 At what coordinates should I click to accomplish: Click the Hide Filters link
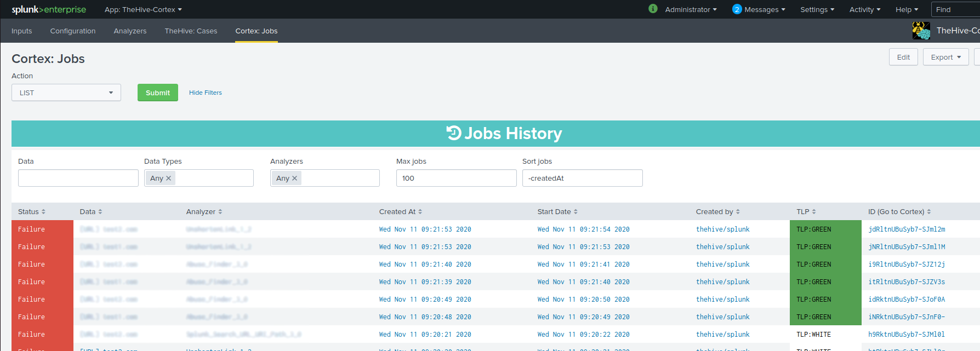(206, 93)
